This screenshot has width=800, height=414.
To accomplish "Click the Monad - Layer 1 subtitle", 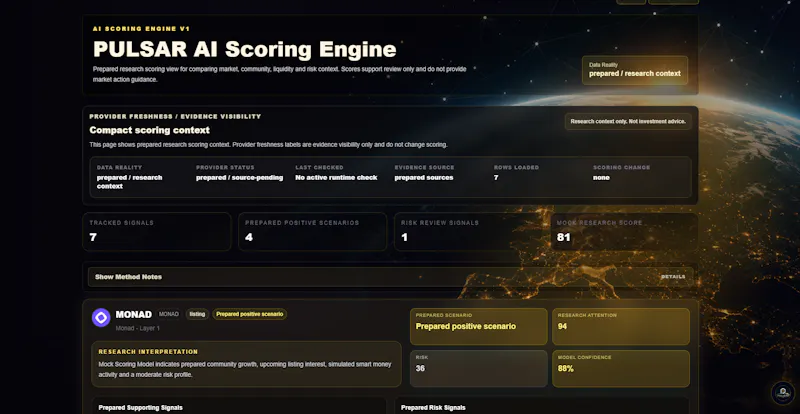I will pos(137,328).
